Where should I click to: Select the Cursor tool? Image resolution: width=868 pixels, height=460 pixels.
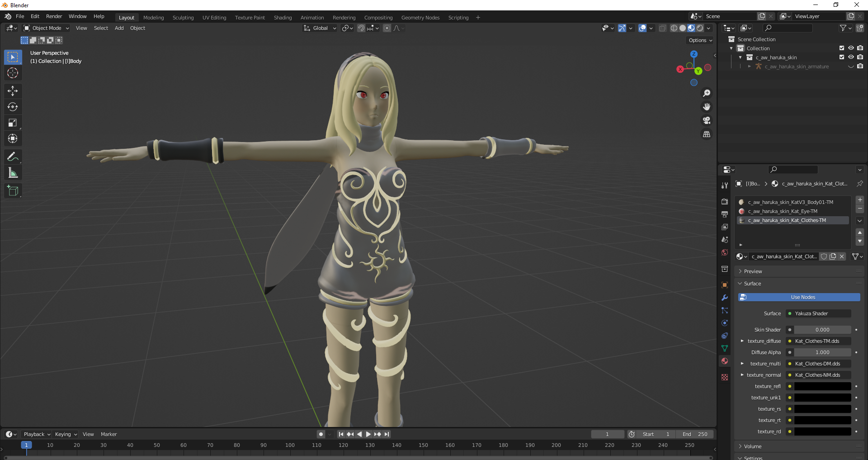pos(13,73)
